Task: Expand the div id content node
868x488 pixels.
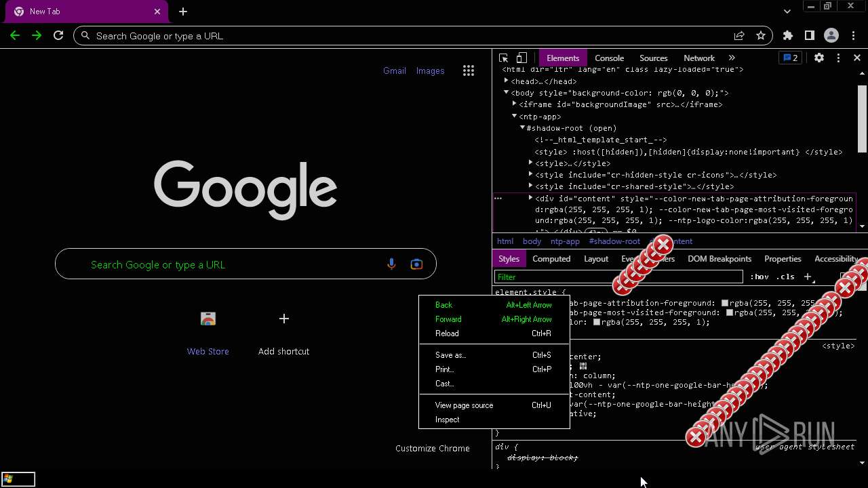Action: click(531, 199)
